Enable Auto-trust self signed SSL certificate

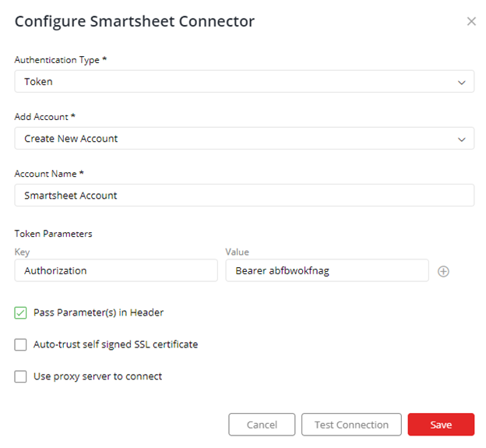tap(20, 344)
